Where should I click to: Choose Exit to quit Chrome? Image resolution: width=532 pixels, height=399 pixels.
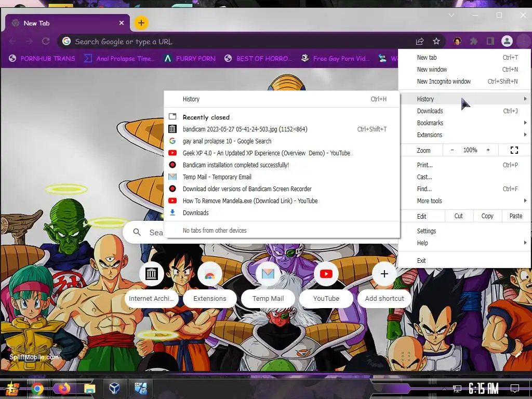(x=464, y=261)
